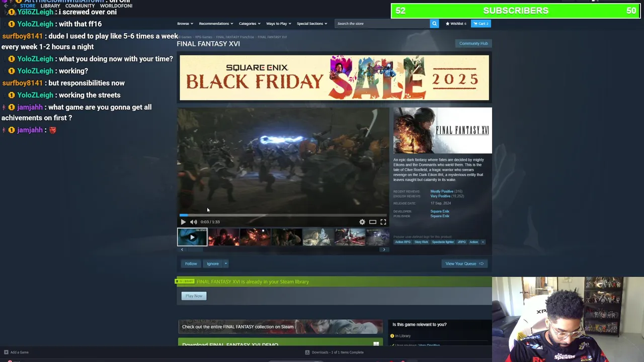644x362 pixels.
Task: Open the FINAL FANTASY Franchise breadcrumb
Action: pyautogui.click(x=235, y=37)
